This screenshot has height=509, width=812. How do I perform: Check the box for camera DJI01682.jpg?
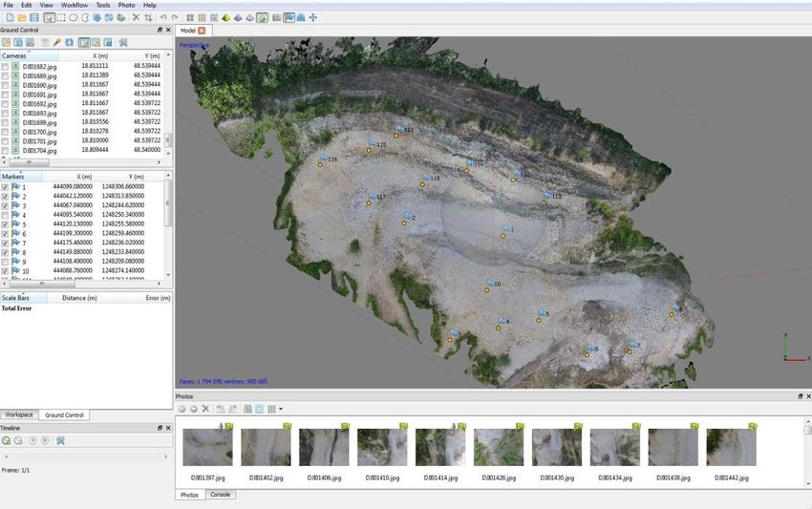pyautogui.click(x=6, y=67)
